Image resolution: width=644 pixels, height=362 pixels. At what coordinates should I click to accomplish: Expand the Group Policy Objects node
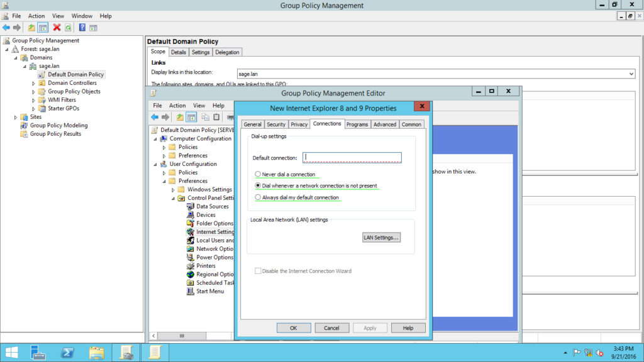[x=34, y=92]
